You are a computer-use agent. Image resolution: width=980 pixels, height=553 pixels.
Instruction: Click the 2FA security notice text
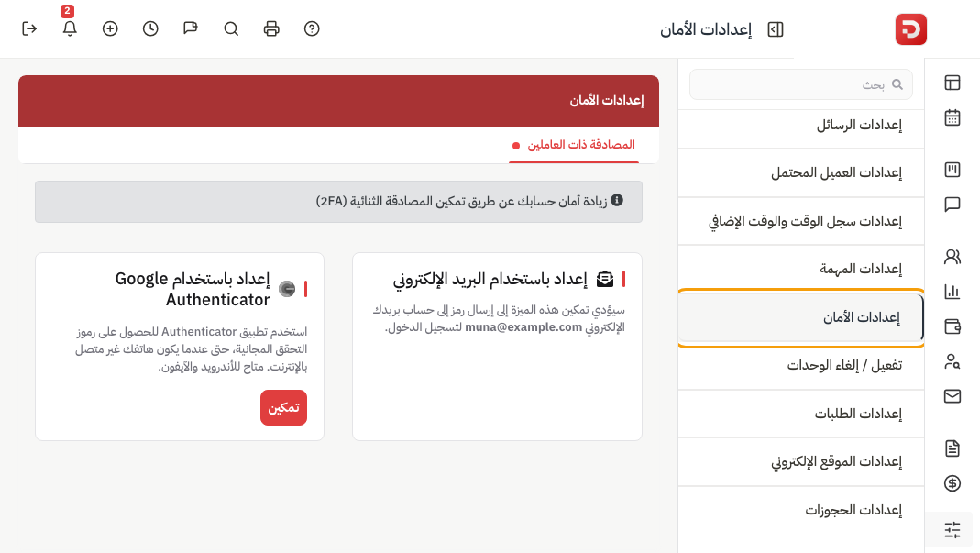click(x=461, y=201)
